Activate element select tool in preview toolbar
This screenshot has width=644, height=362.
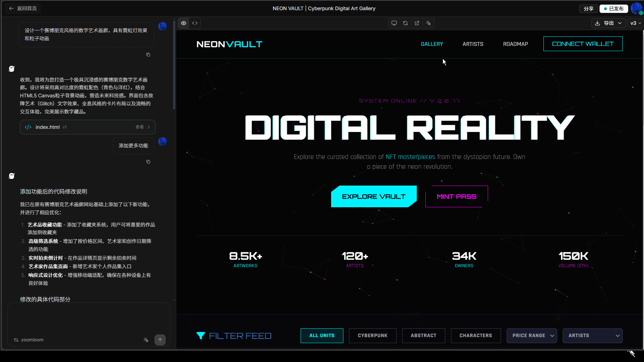pos(429,23)
